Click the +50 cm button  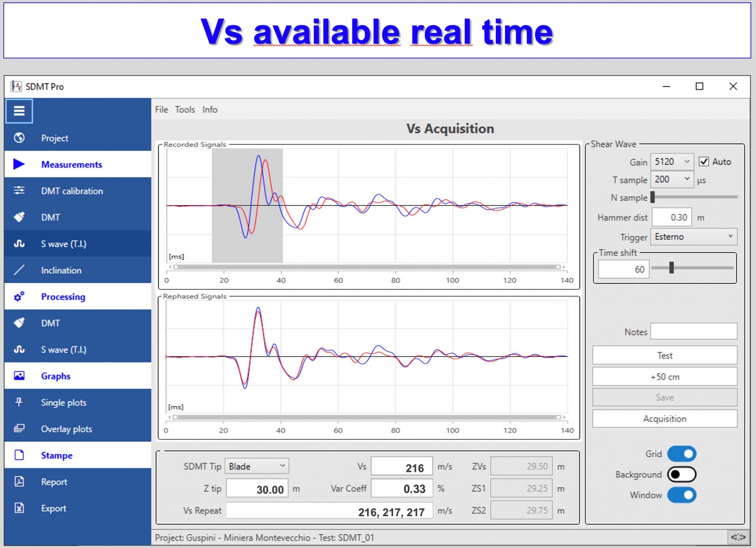[664, 377]
